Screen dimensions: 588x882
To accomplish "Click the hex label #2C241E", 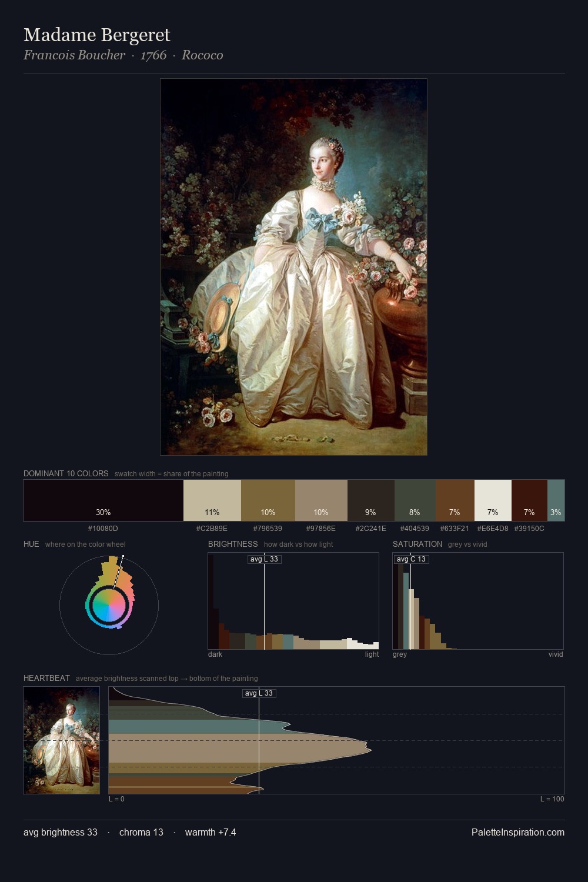I will [x=371, y=529].
